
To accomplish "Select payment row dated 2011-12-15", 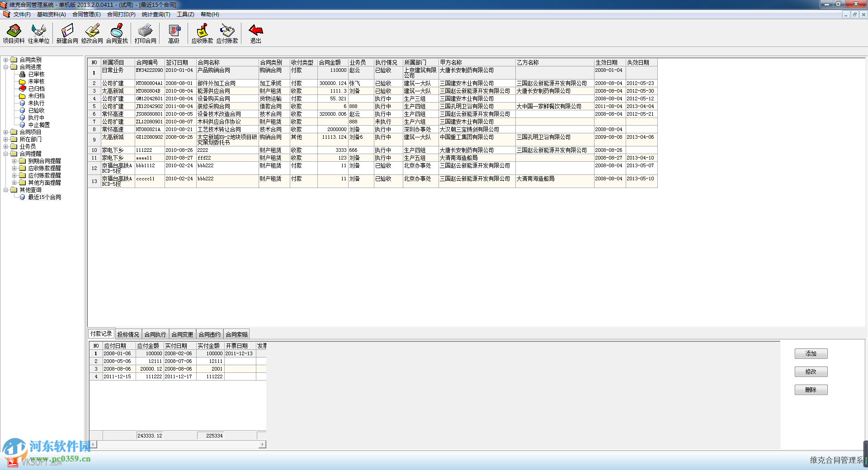I will pos(178,376).
